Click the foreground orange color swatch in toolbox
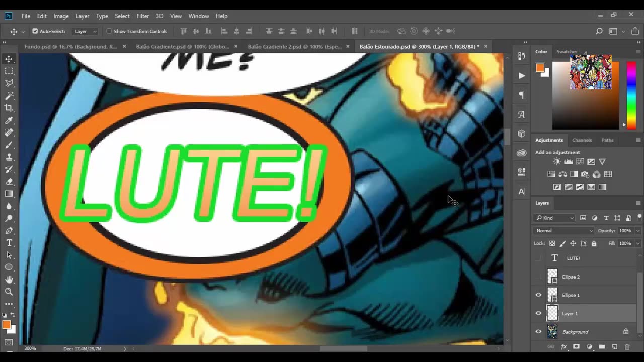The image size is (644, 362). pyautogui.click(x=7, y=325)
